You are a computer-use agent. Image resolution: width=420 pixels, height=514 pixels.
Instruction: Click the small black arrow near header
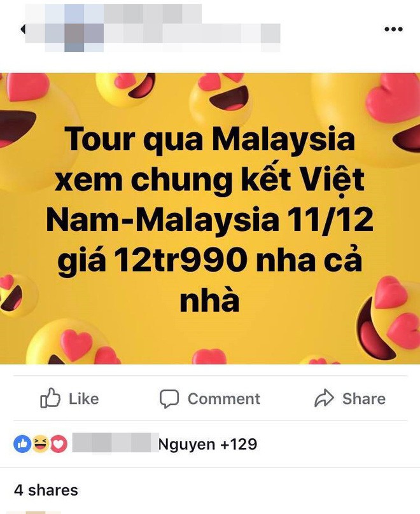(x=23, y=29)
